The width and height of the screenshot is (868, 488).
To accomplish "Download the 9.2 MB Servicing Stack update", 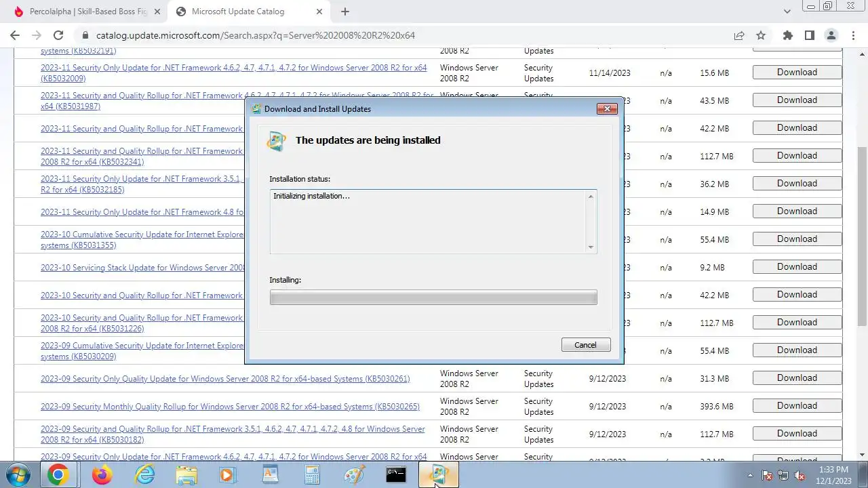I will tap(797, 266).
